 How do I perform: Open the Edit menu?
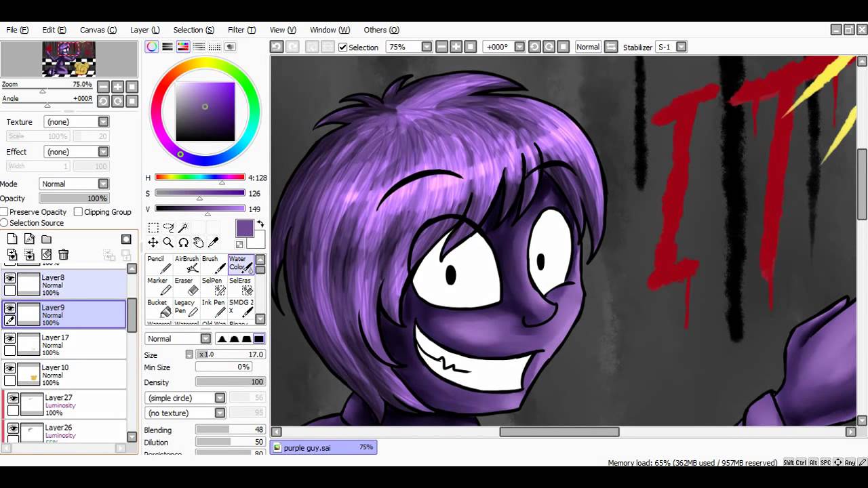(x=54, y=30)
